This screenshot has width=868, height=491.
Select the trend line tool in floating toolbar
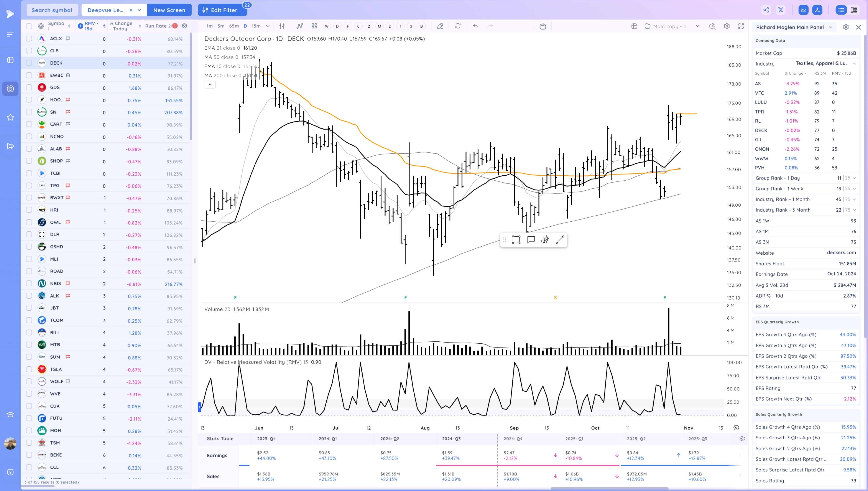pyautogui.click(x=560, y=240)
